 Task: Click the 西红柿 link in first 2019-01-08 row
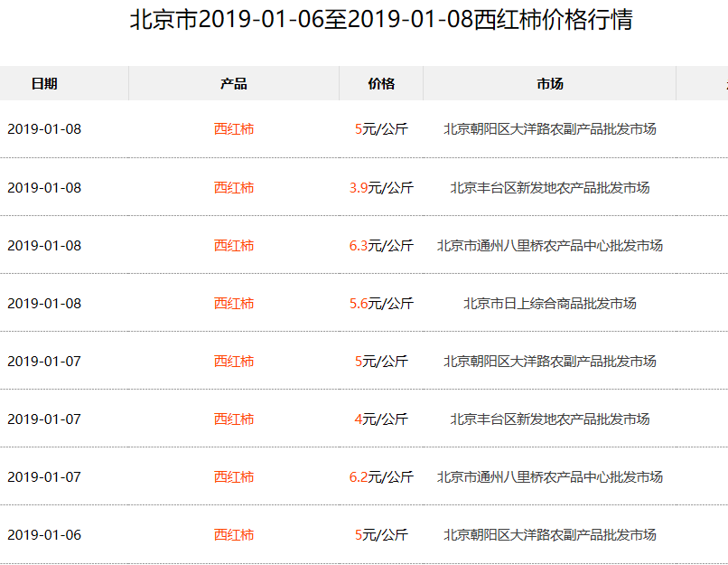[x=234, y=128]
